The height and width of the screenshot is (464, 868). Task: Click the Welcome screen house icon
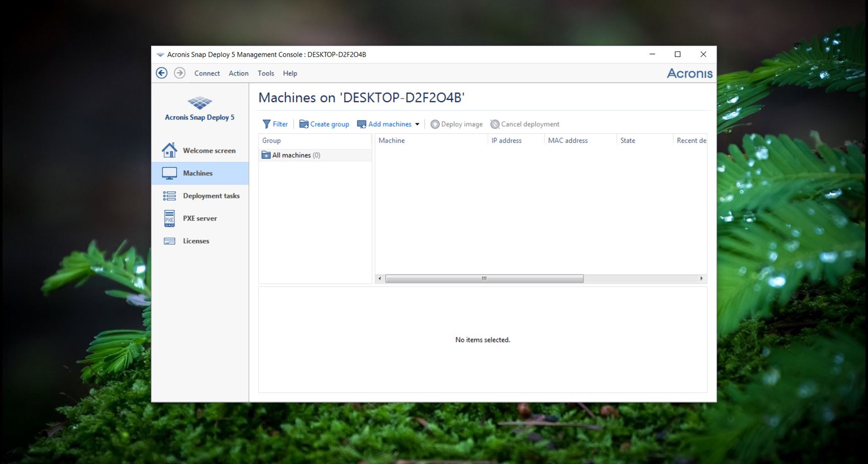coord(170,150)
